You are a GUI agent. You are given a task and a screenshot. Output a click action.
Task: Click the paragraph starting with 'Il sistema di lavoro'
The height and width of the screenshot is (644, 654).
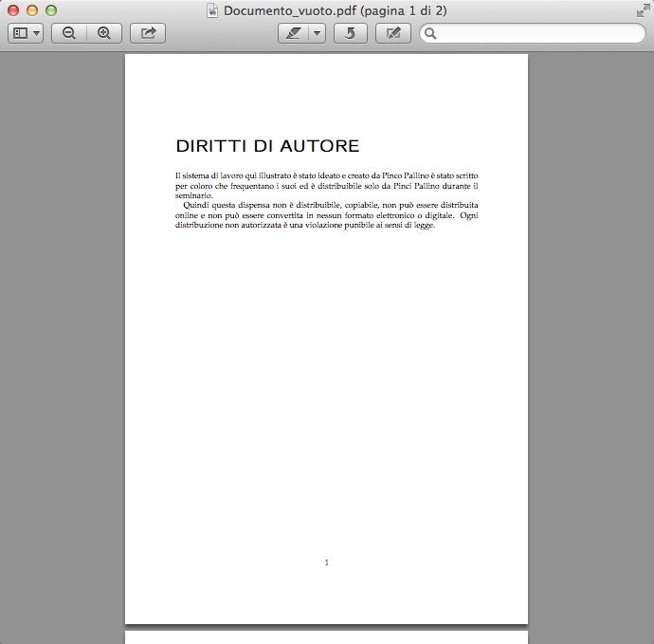point(326,185)
